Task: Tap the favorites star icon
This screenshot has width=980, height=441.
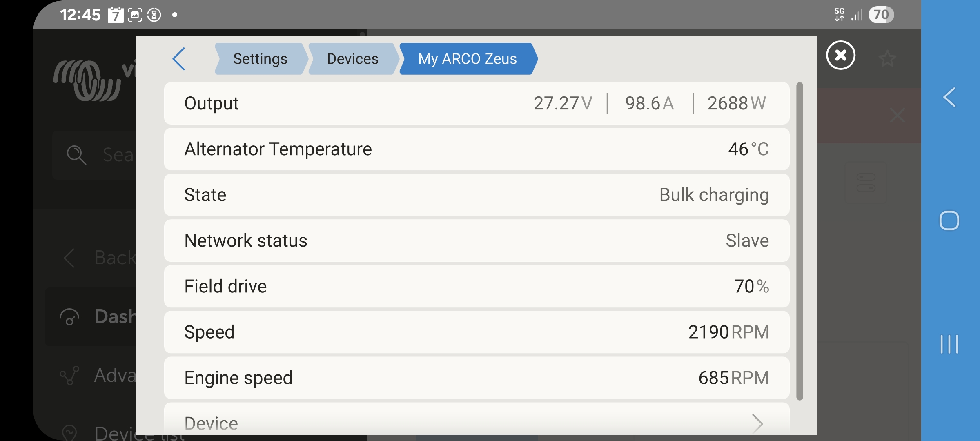Action: (x=887, y=59)
